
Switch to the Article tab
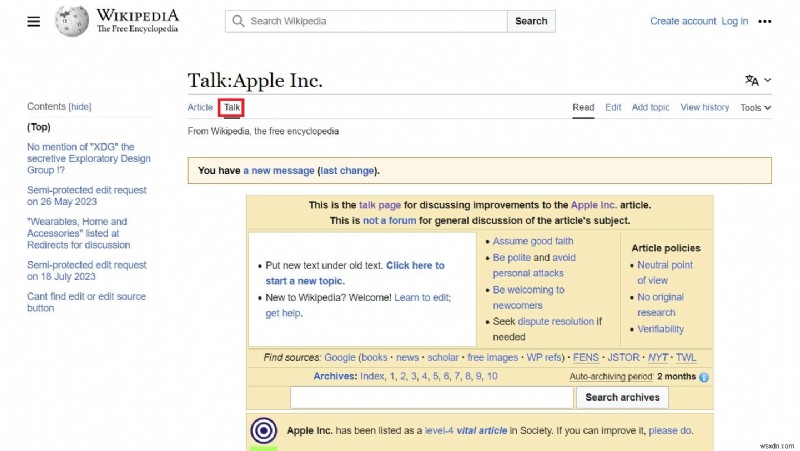point(200,107)
